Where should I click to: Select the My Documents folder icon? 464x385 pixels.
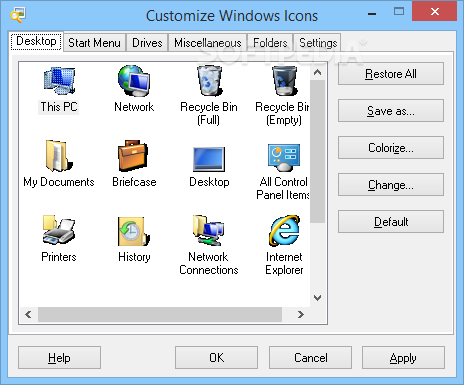(x=59, y=156)
